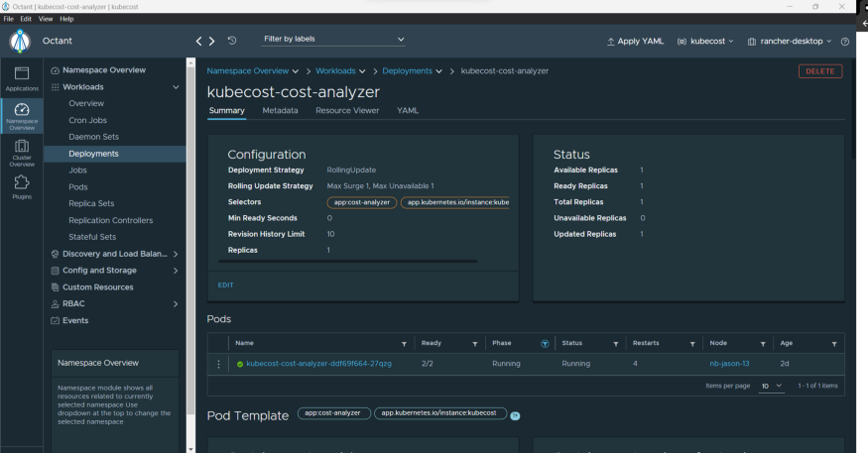Viewport: 868px width, 453px height.
Task: Switch to the Resource Viewer tab
Action: coord(347,110)
